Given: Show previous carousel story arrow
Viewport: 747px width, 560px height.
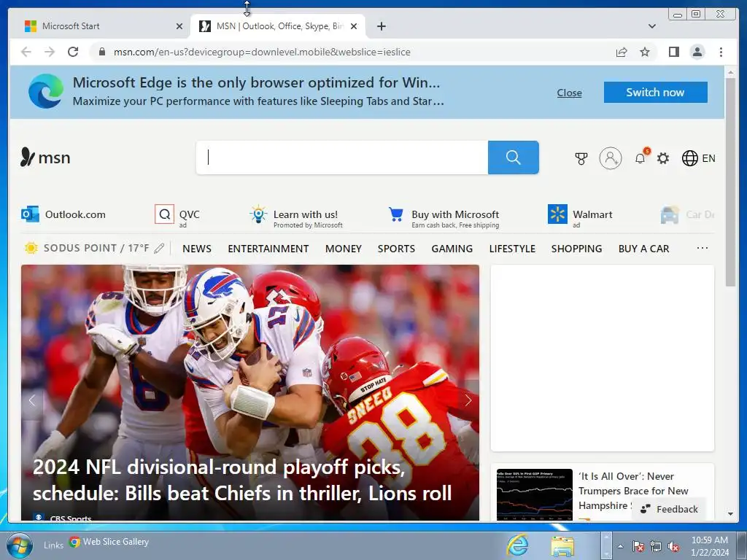Looking at the screenshot, I should pyautogui.click(x=32, y=400).
